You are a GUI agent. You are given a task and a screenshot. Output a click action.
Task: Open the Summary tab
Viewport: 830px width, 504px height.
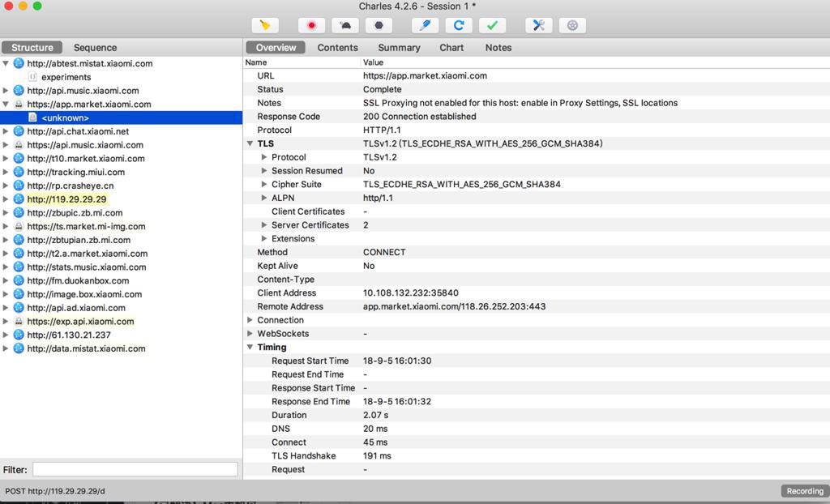[x=399, y=48]
